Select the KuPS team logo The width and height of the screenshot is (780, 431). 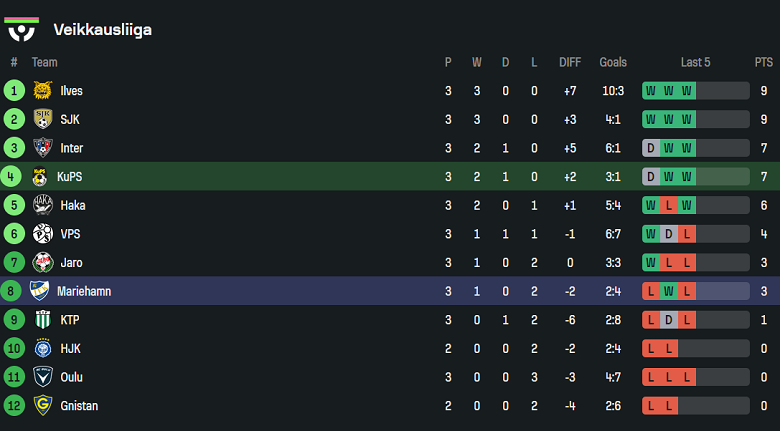[x=39, y=177]
